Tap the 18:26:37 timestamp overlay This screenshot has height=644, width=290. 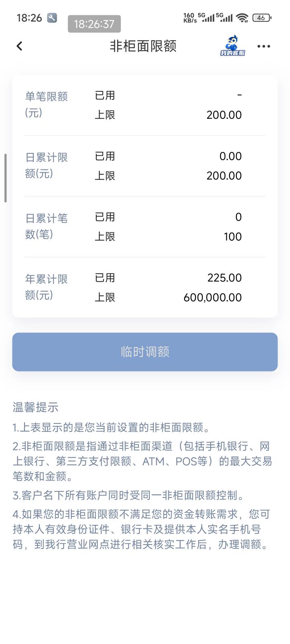tap(94, 24)
